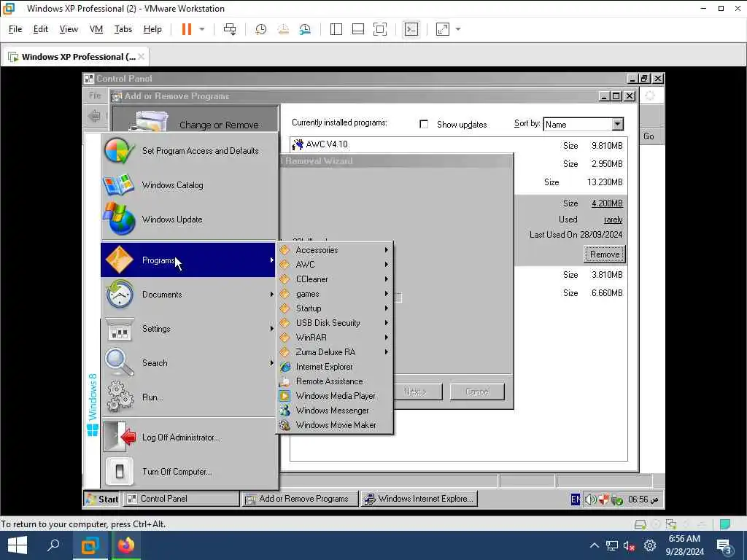Open the VMware Help menu
This screenshot has width=747, height=560.
[x=152, y=29]
